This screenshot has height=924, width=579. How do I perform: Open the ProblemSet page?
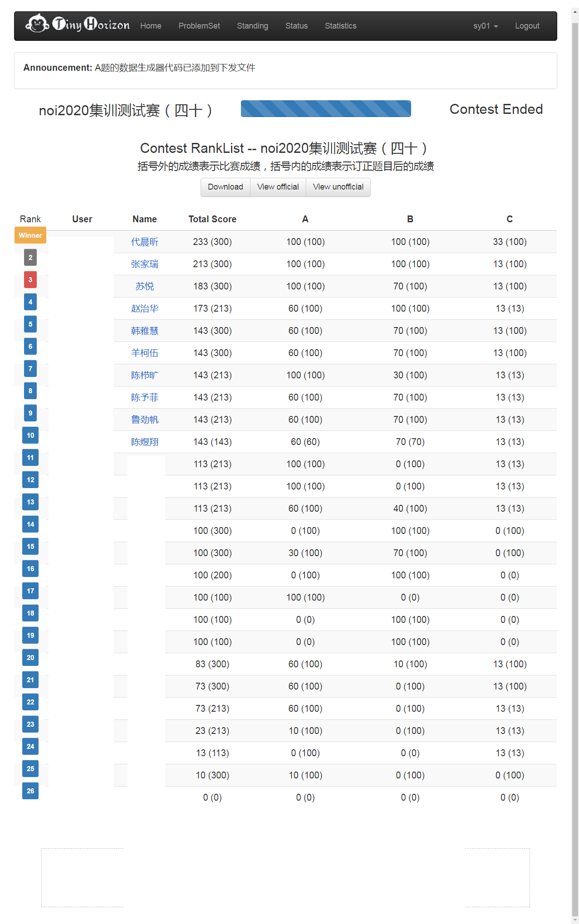click(x=199, y=26)
